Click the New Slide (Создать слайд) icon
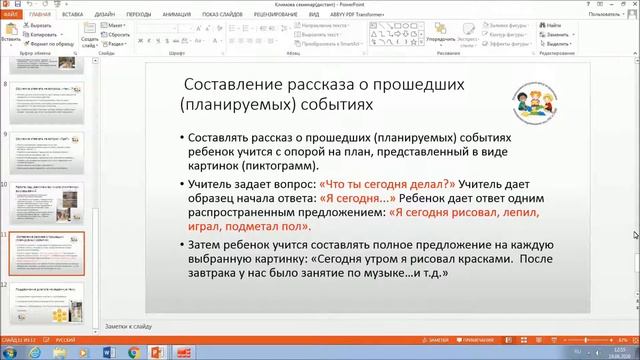The image size is (640, 360). (x=89, y=29)
